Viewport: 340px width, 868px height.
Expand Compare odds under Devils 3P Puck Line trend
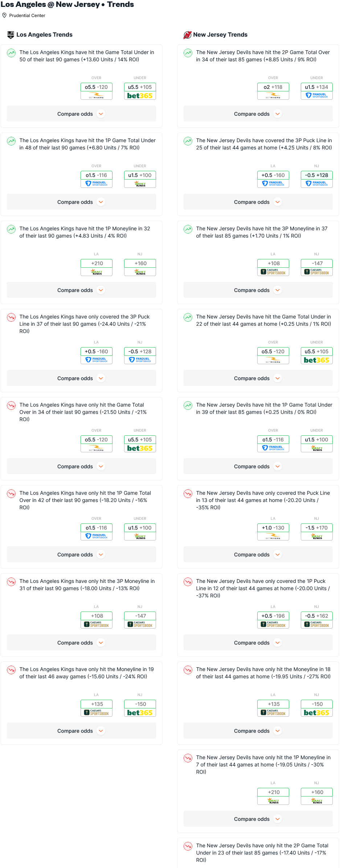tap(258, 202)
